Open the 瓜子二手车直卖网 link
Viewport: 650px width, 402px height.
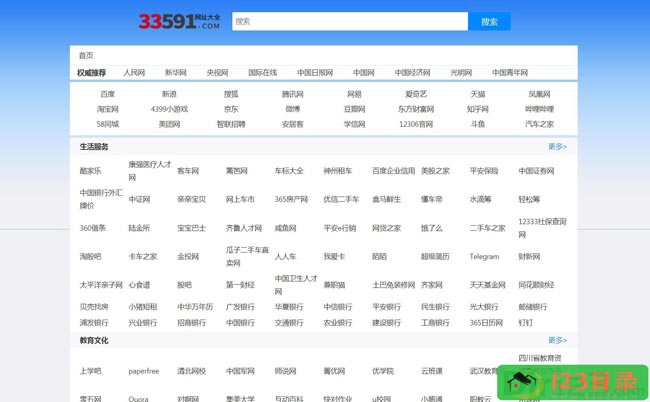tap(247, 256)
